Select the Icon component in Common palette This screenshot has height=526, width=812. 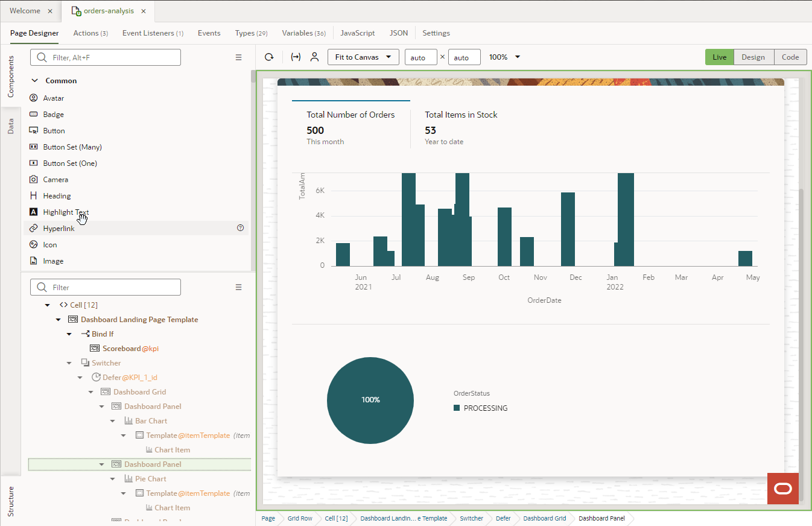[x=51, y=244]
